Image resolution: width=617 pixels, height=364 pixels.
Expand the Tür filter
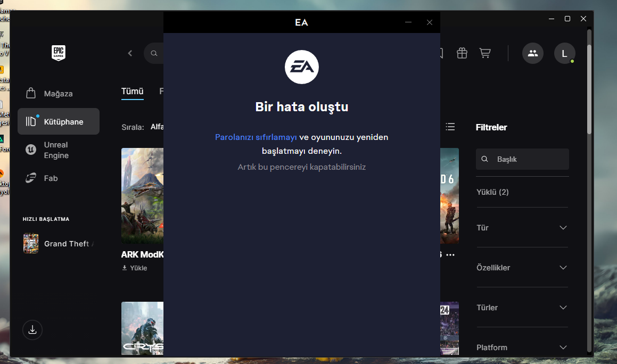pos(522,228)
